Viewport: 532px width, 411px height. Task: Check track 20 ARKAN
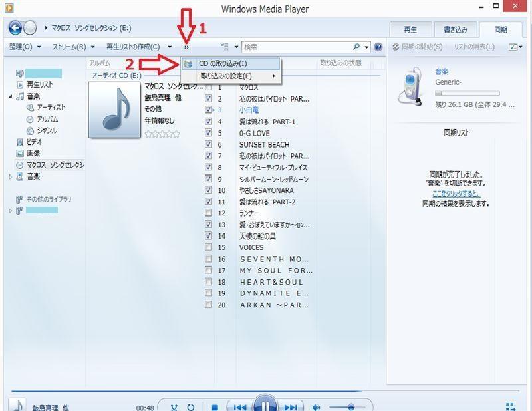[x=209, y=305]
